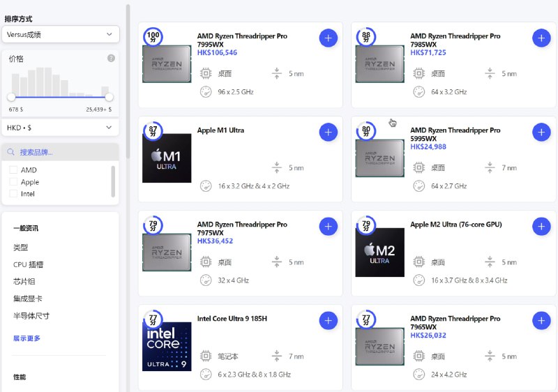The image size is (558, 392).
Task: Open the AMD Ryzen Threadripper Pro 7965WX title
Action: point(455,322)
